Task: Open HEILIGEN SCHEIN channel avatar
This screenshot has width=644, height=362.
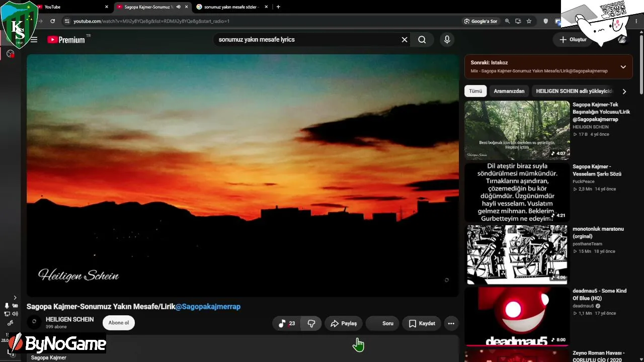Action: click(34, 322)
